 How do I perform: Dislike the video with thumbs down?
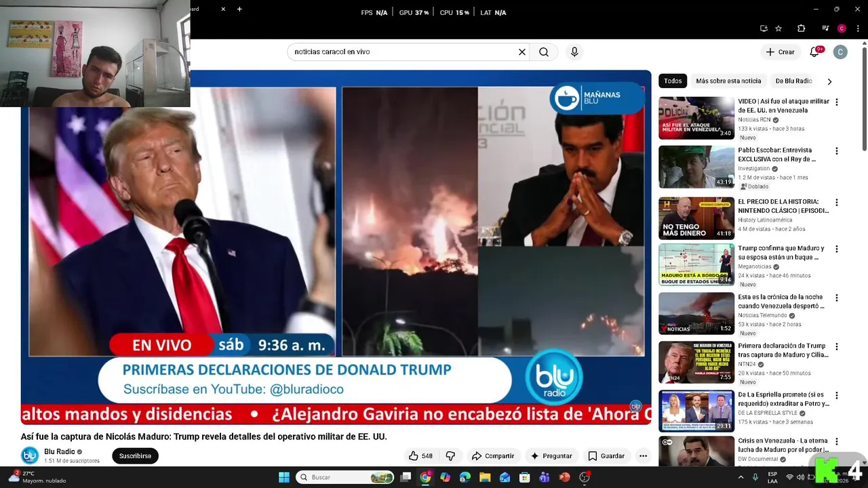click(x=450, y=455)
